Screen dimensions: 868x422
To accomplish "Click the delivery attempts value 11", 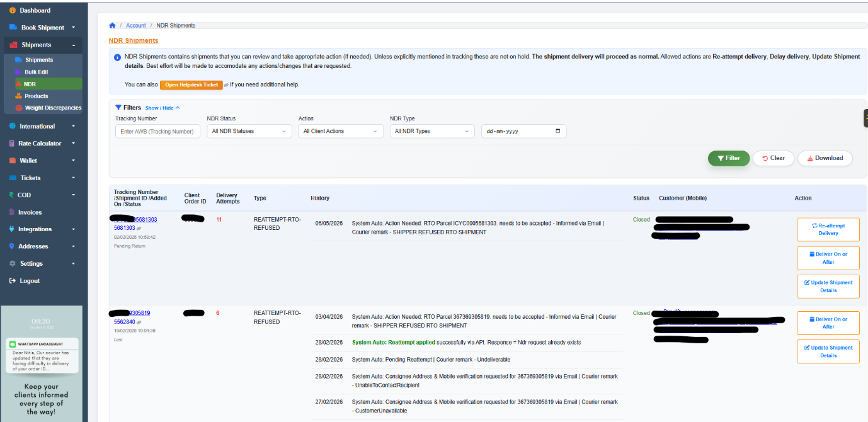I will pos(219,220).
